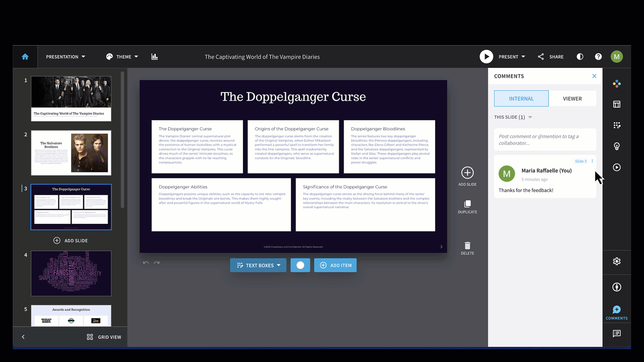
Task: Select Origins of the Doppelganger Curse box
Action: (x=293, y=147)
